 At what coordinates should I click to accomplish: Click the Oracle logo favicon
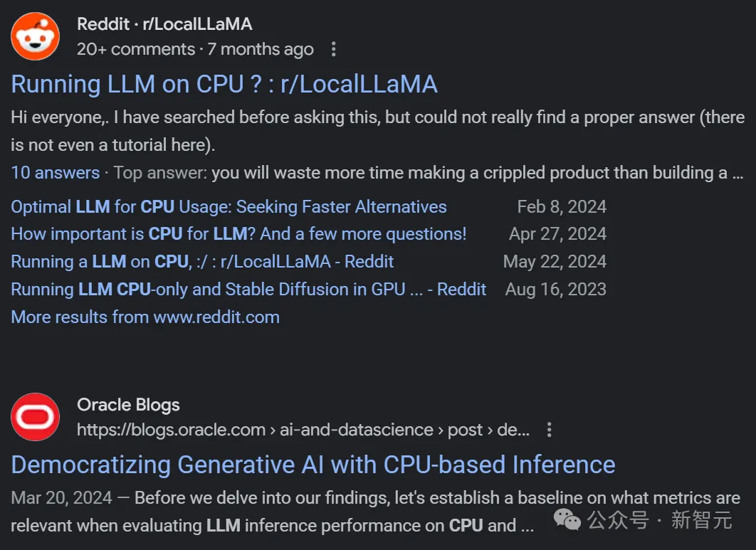[36, 417]
